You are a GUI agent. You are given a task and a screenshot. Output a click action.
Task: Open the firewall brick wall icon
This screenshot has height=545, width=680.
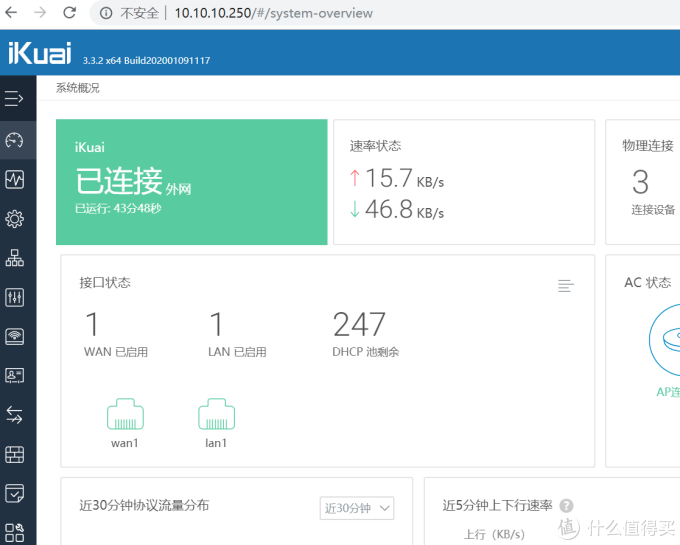point(14,454)
